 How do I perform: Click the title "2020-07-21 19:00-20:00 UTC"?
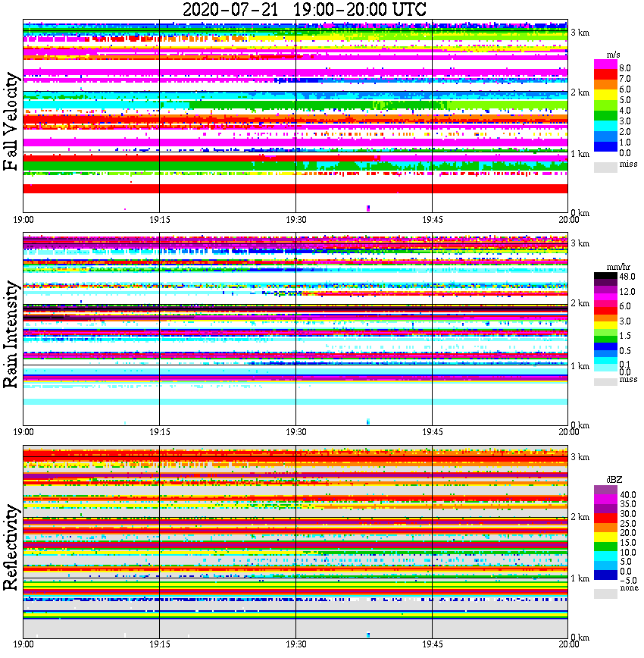tap(304, 9)
